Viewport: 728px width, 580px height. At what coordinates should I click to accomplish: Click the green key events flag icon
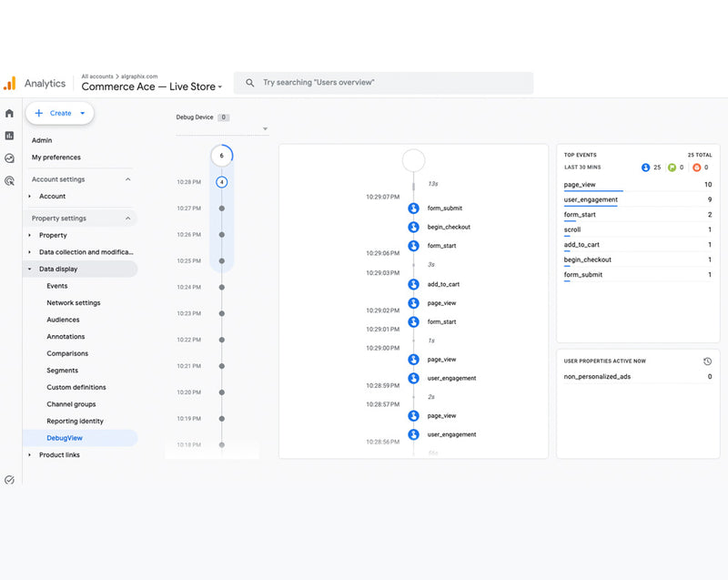click(x=672, y=168)
